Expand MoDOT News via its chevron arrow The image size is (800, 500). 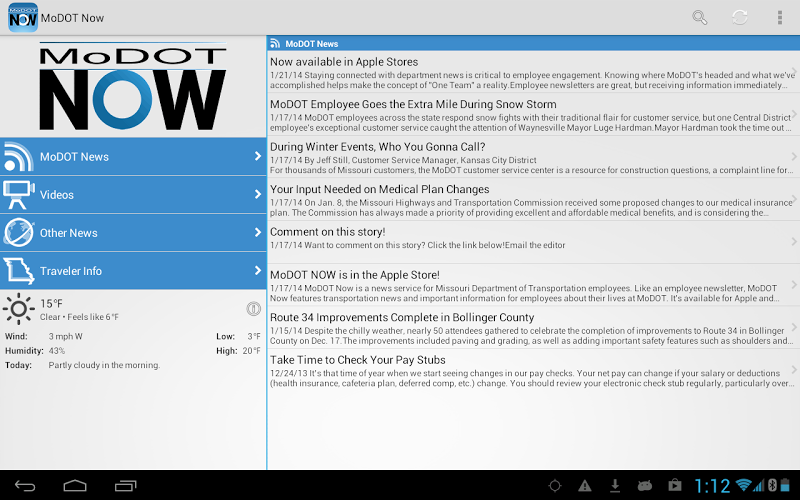pos(258,156)
